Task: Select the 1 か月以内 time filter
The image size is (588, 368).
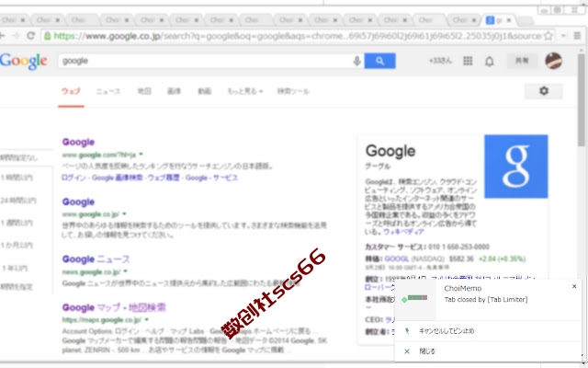Action: 17,246
